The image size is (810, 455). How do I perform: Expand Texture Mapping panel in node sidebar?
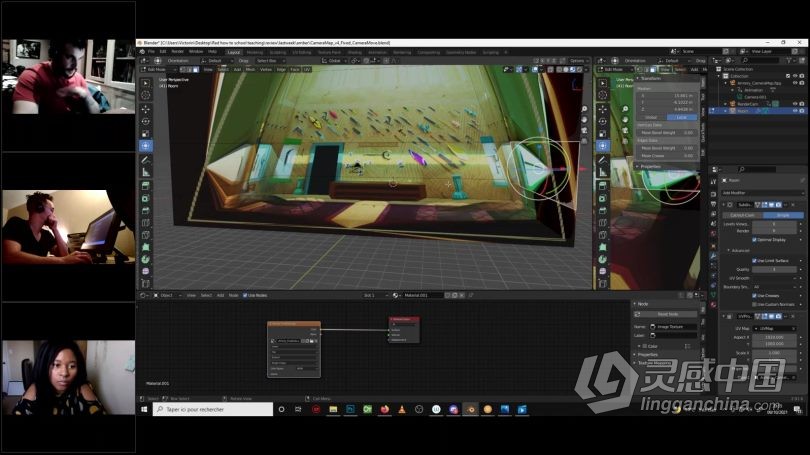[x=655, y=363]
